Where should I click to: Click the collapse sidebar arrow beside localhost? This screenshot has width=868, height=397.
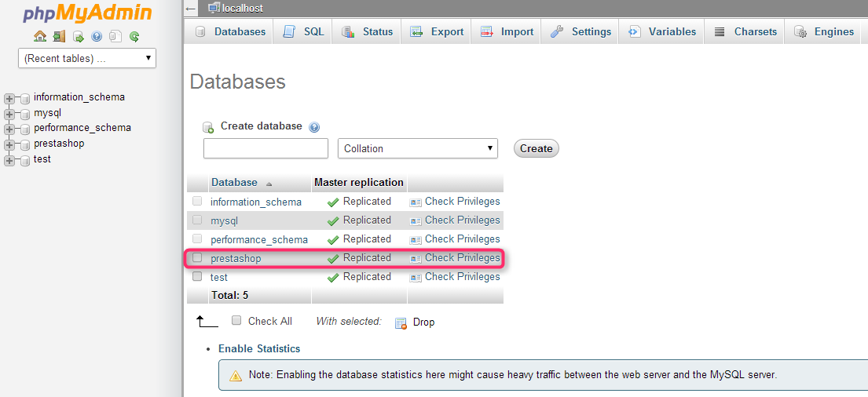191,9
